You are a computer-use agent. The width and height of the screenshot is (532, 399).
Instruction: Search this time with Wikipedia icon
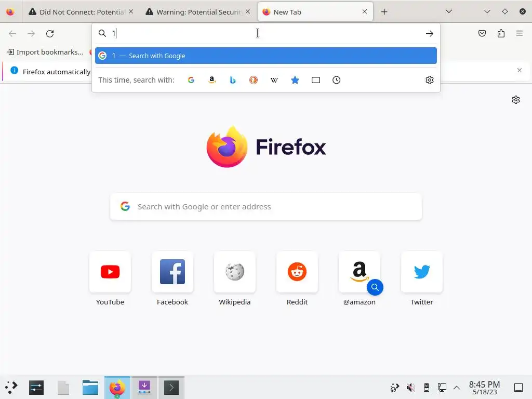pos(274,80)
